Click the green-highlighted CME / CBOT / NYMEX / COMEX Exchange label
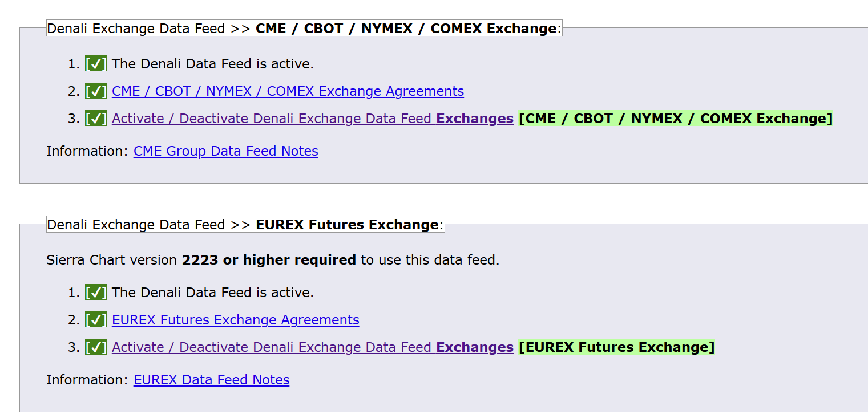Viewport: 868px width, 418px height. point(675,119)
